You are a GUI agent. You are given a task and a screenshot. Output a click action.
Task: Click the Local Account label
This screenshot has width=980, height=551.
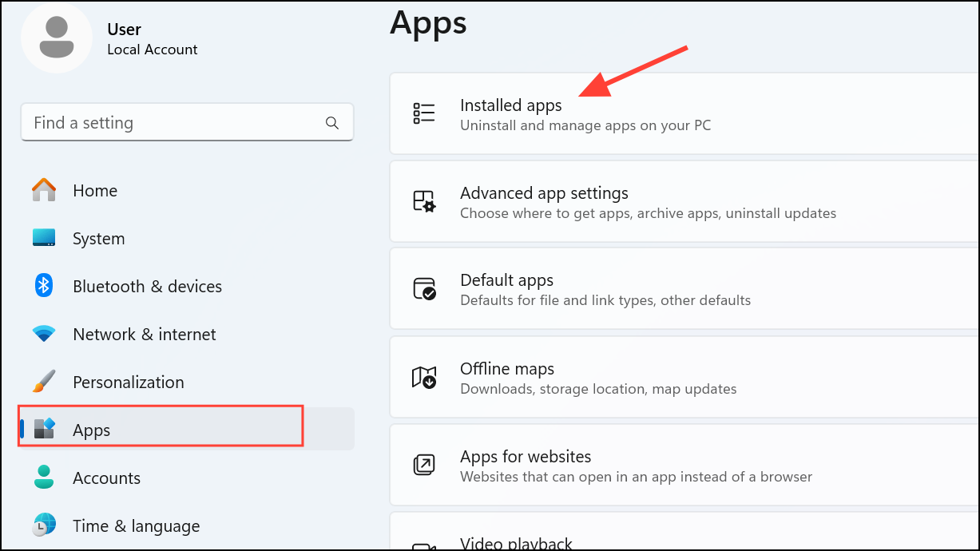[153, 50]
